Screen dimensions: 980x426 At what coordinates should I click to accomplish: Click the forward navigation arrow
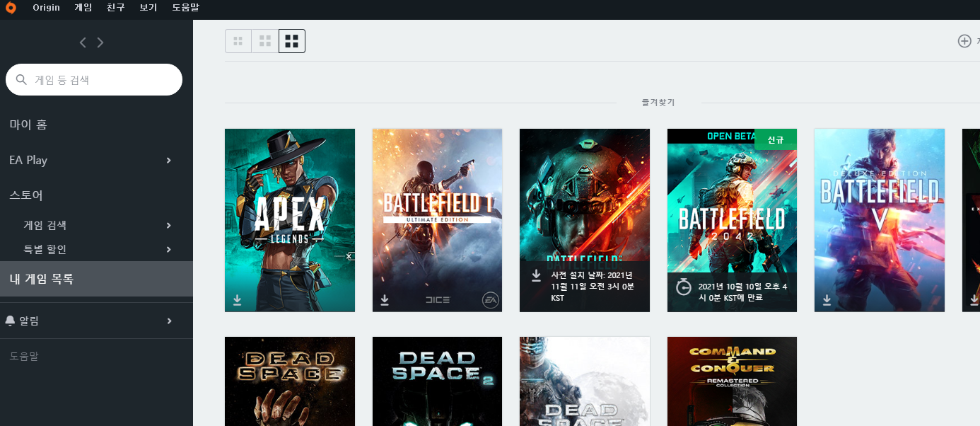[100, 42]
